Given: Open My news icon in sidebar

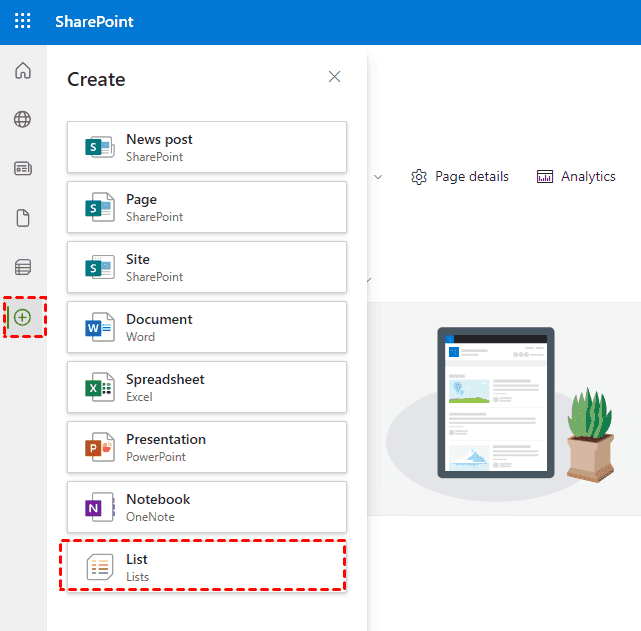Looking at the screenshot, I should [23, 168].
